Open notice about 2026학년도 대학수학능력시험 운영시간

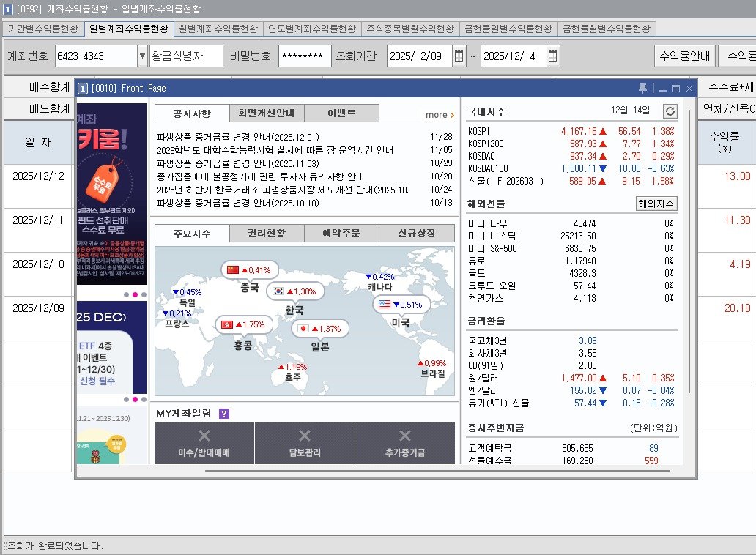275,150
